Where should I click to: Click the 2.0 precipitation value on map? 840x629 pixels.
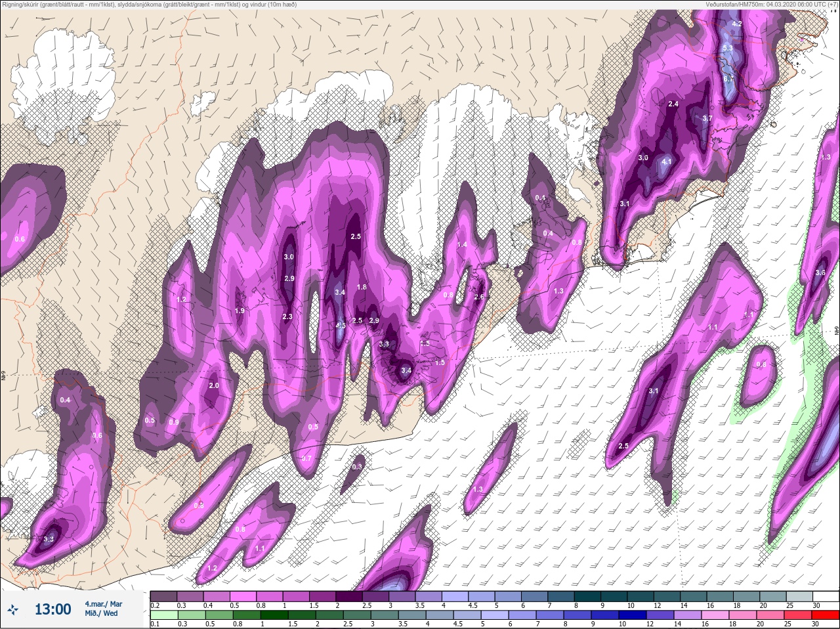[214, 385]
